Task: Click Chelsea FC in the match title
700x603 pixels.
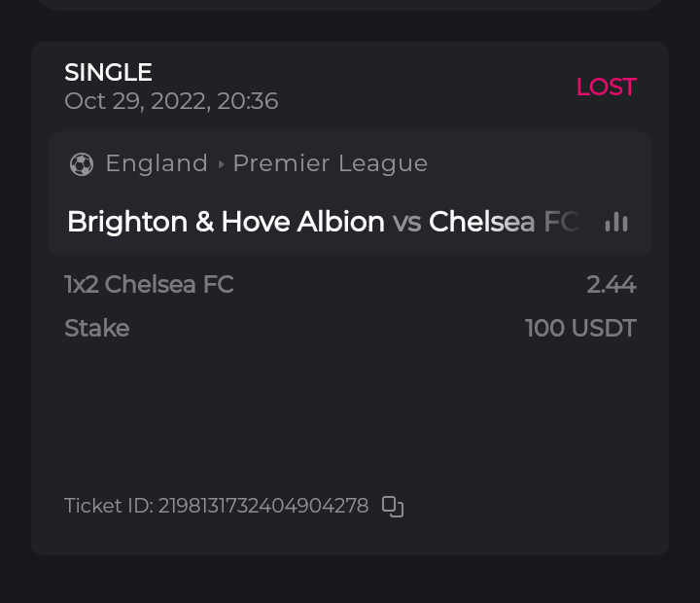Action: [504, 222]
